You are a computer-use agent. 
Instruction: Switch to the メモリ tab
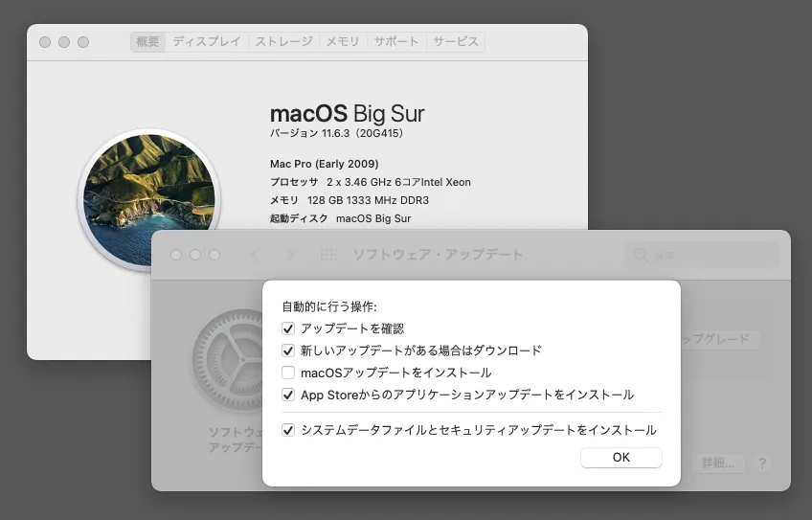click(x=343, y=42)
